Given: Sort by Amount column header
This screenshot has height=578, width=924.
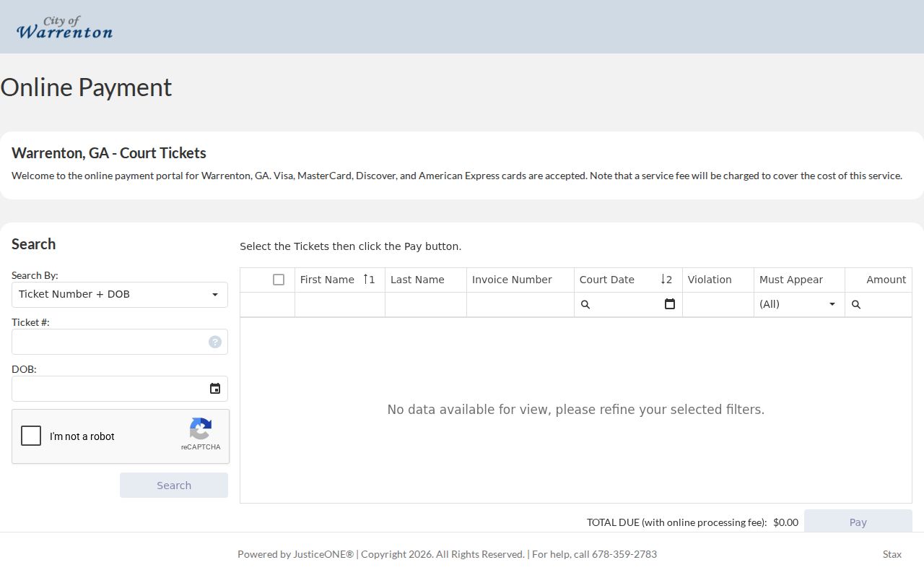Looking at the screenshot, I should [879, 280].
